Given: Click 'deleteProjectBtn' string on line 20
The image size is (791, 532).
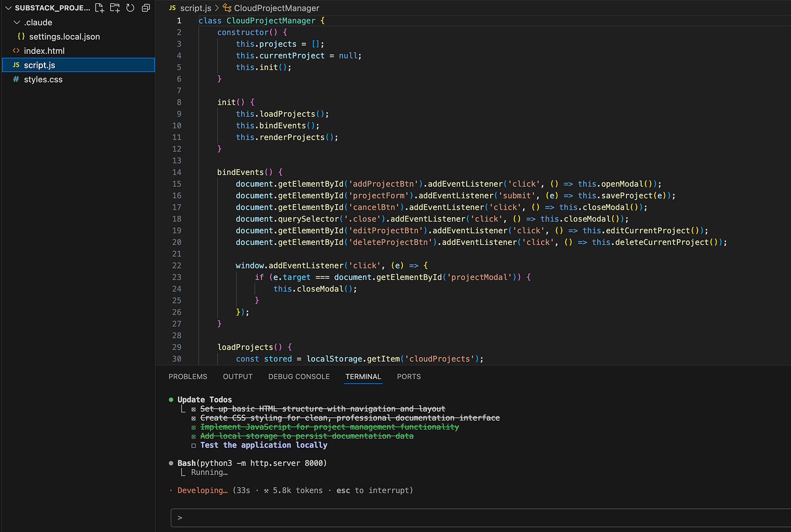Looking at the screenshot, I should tap(392, 242).
